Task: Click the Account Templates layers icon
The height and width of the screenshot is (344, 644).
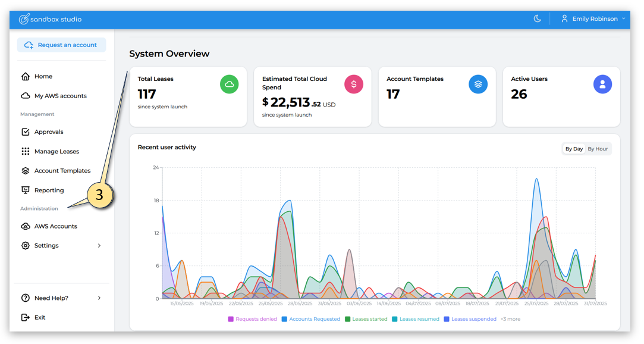Action: pyautogui.click(x=26, y=171)
